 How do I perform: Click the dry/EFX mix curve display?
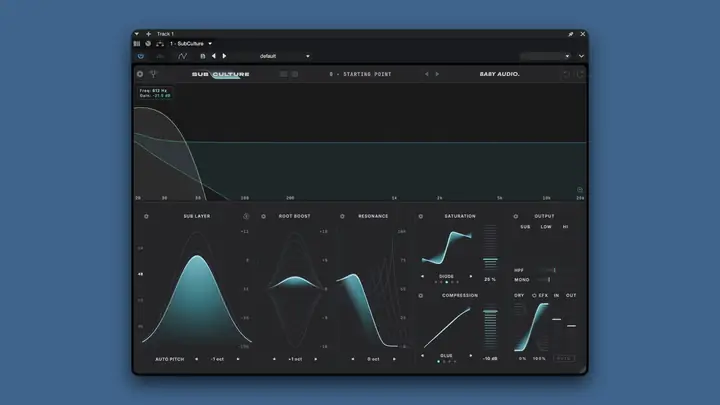(x=531, y=327)
